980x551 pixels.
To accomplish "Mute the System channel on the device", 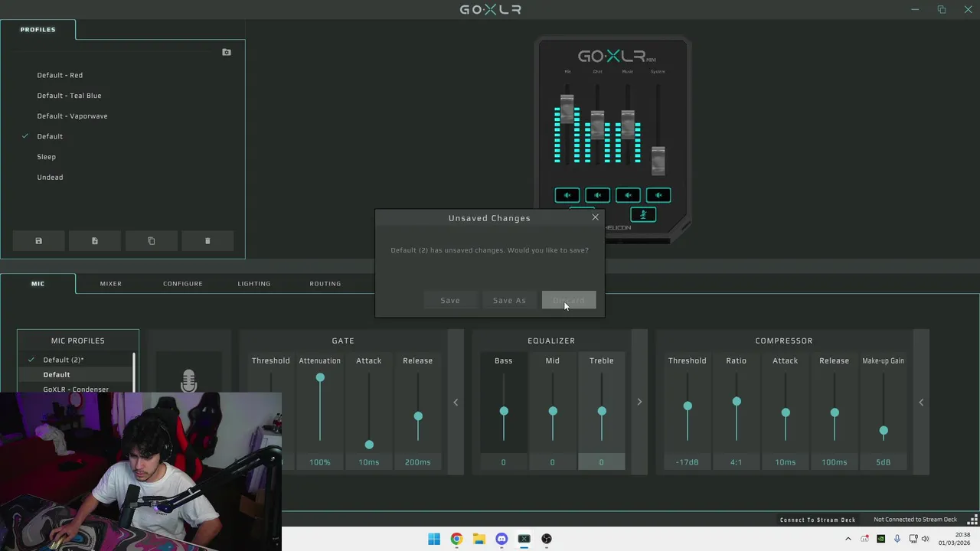I will pyautogui.click(x=658, y=195).
